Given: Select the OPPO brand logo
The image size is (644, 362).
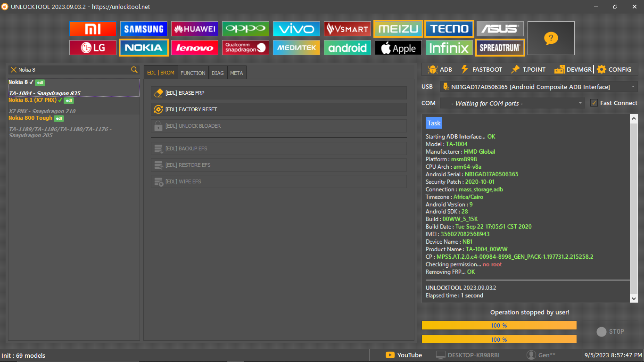Looking at the screenshot, I should pyautogui.click(x=245, y=29).
